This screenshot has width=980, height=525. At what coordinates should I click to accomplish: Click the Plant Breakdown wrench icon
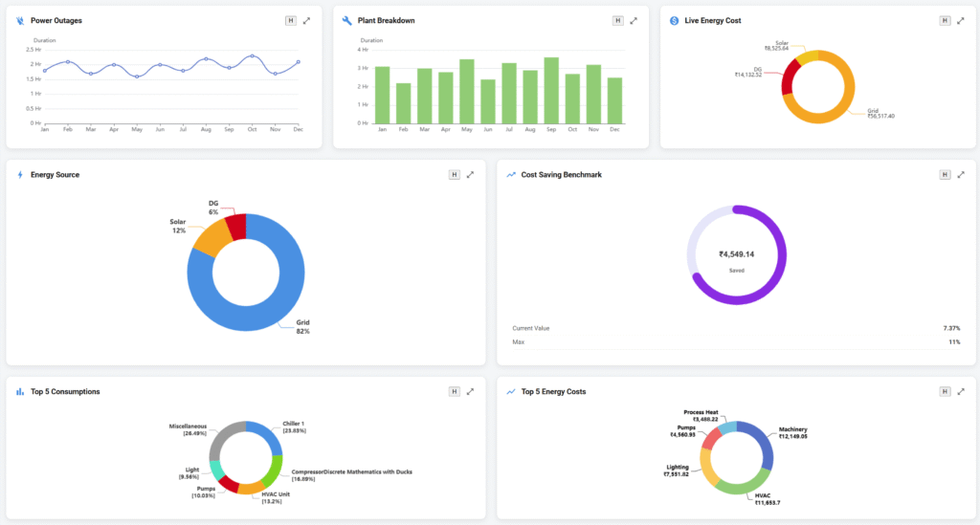[347, 20]
